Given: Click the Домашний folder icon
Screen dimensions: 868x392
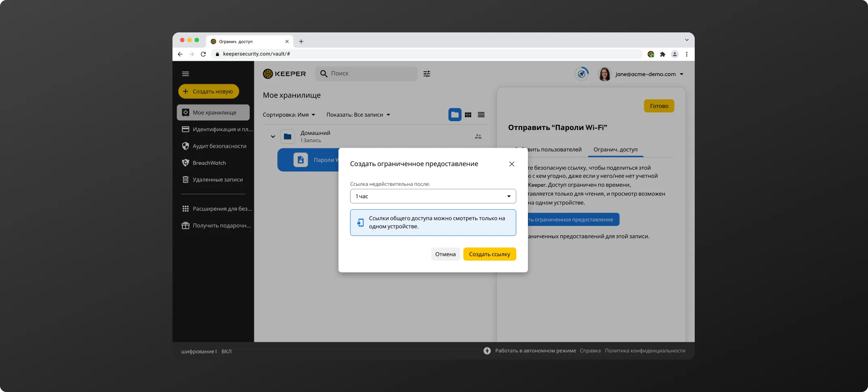Looking at the screenshot, I should (x=287, y=136).
